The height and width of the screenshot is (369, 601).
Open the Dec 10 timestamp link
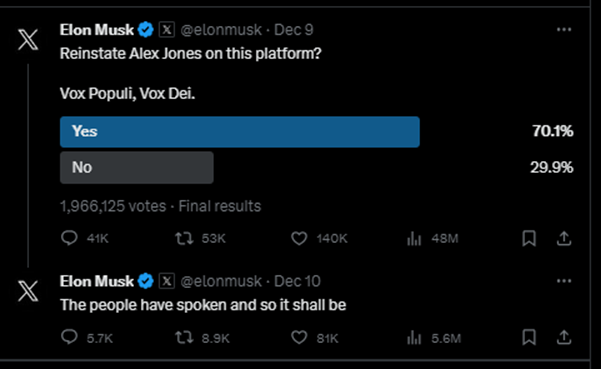[x=297, y=281]
